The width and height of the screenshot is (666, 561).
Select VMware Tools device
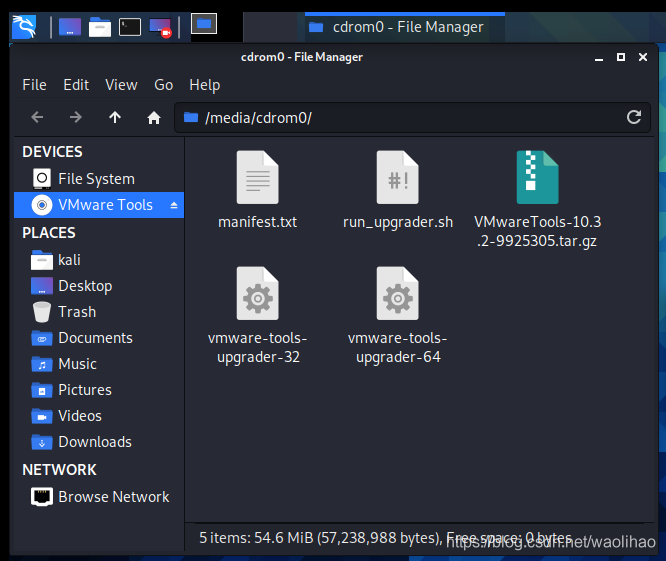pos(99,205)
